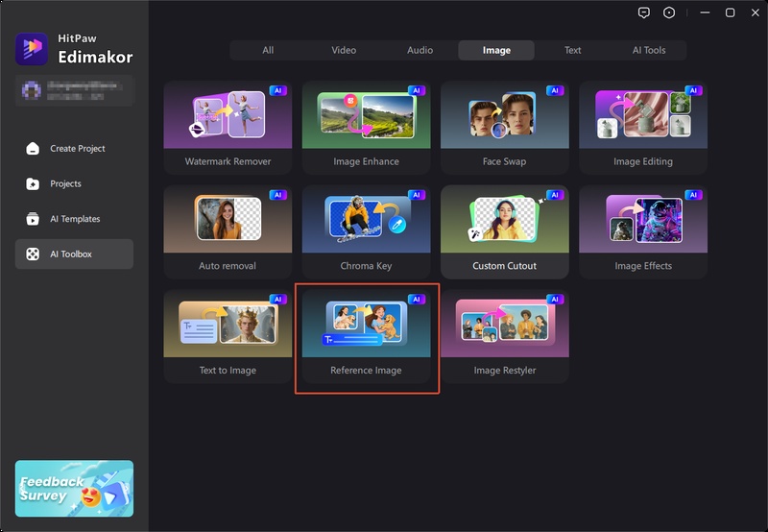The width and height of the screenshot is (768, 532).
Task: Click the Custom Cutout caption text
Action: (505, 266)
